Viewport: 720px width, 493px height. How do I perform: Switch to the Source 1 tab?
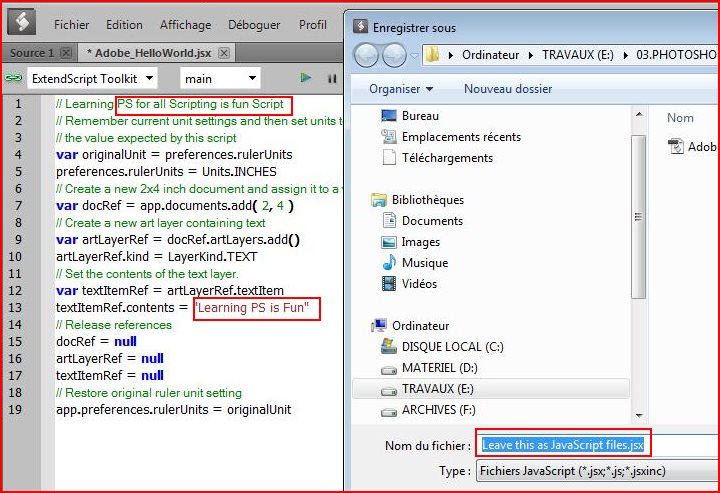28,53
